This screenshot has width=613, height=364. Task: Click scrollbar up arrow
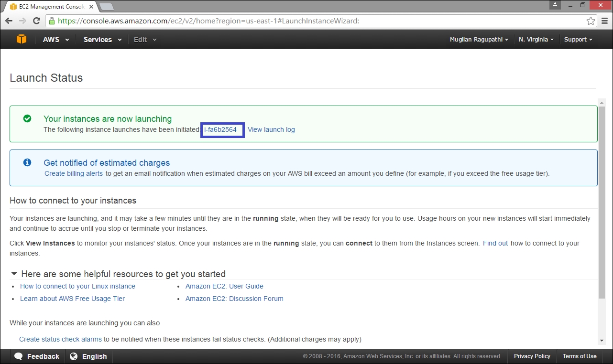point(602,102)
